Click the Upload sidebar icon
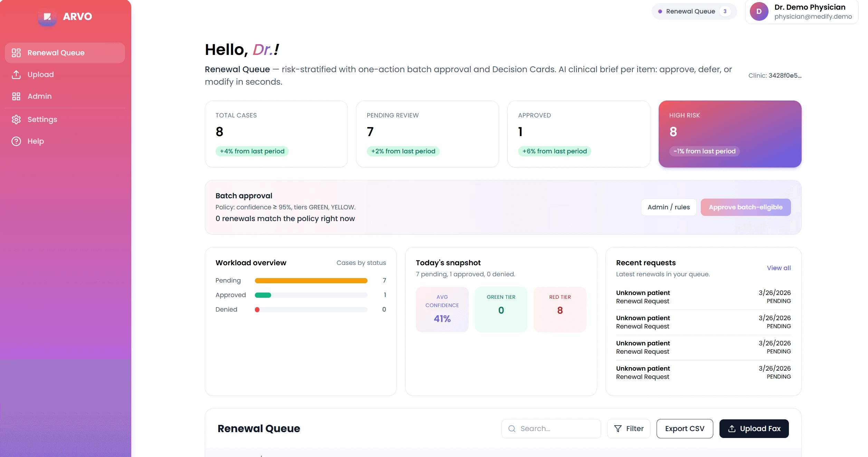Image resolution: width=868 pixels, height=457 pixels. click(x=16, y=75)
